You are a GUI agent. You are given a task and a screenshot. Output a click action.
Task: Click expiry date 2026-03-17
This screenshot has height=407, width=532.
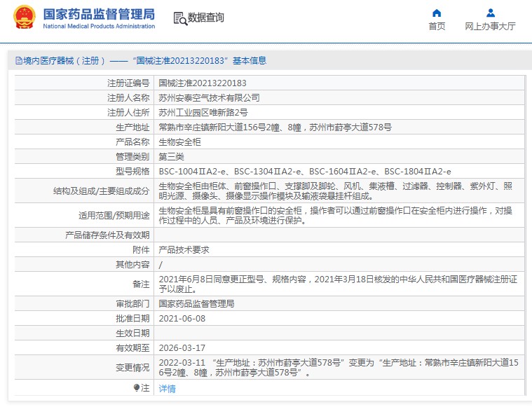182,347
